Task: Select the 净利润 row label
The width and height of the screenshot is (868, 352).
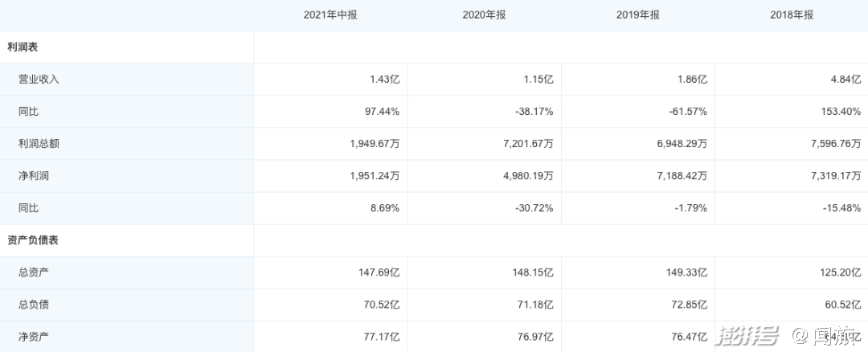Action: (34, 176)
